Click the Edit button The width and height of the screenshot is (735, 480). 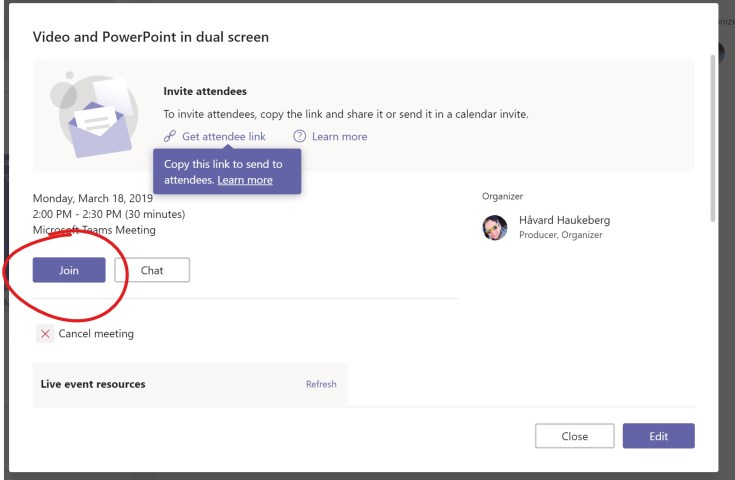pos(658,436)
